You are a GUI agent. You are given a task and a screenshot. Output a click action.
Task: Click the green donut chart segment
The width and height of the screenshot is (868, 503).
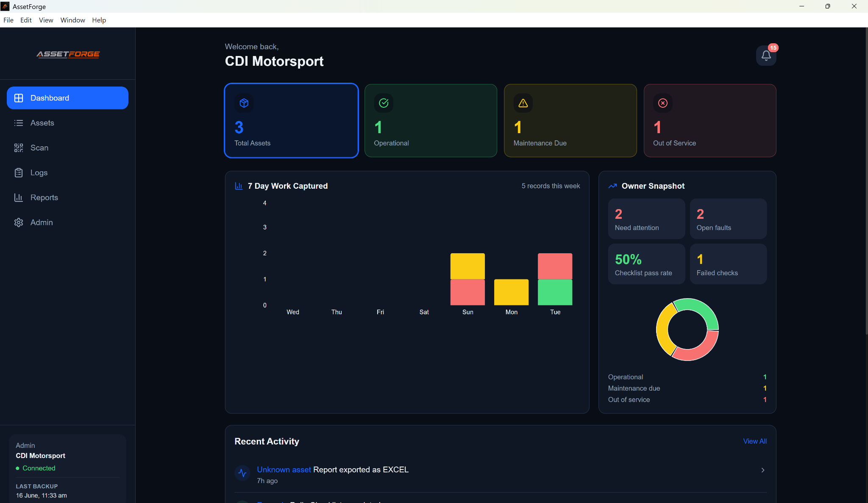(x=702, y=308)
